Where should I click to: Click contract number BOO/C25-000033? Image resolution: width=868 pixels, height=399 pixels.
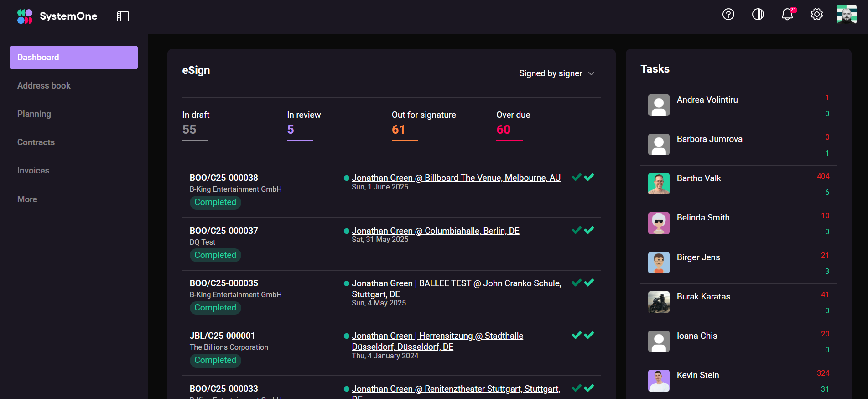click(224, 389)
